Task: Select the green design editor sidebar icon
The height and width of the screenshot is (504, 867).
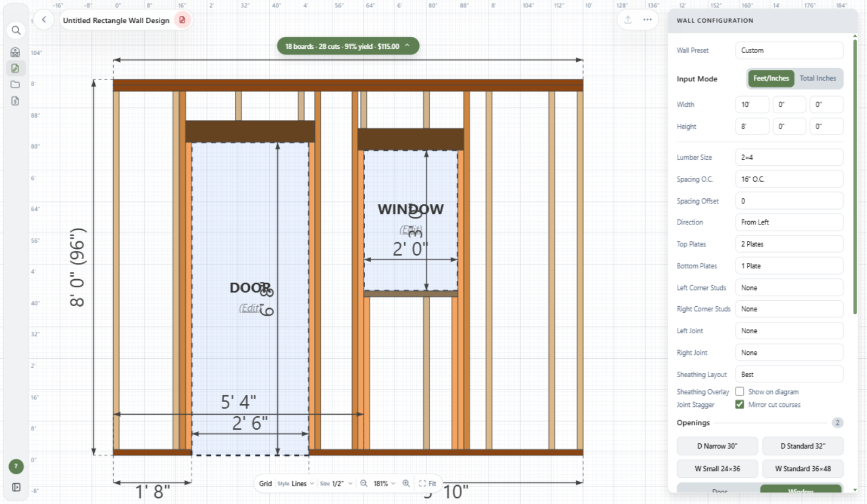Action: 15,68
